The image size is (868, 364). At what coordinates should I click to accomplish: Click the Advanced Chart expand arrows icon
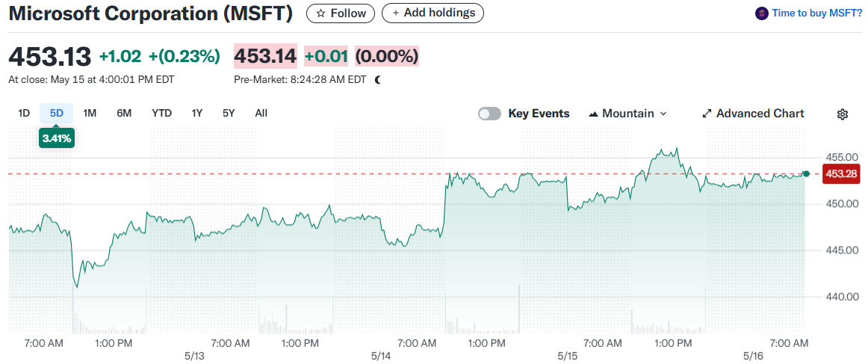[x=707, y=114]
